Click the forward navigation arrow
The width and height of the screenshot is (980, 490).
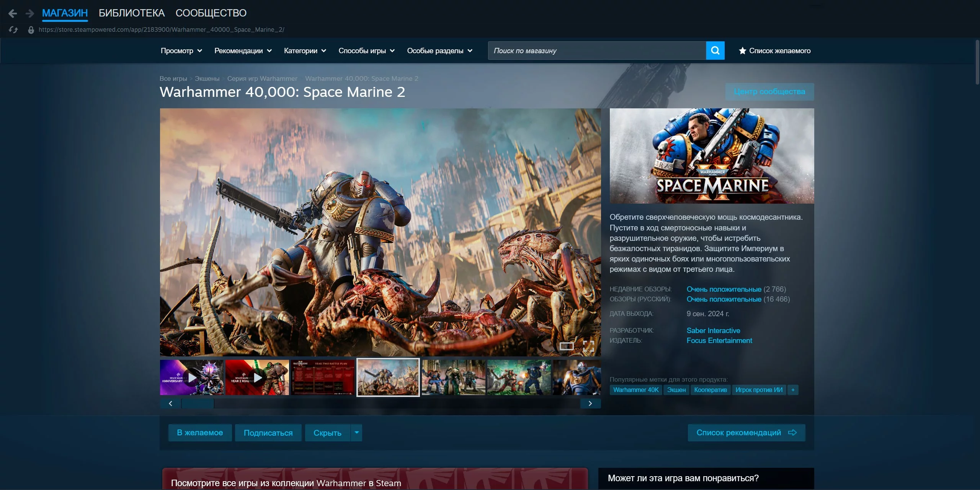29,14
